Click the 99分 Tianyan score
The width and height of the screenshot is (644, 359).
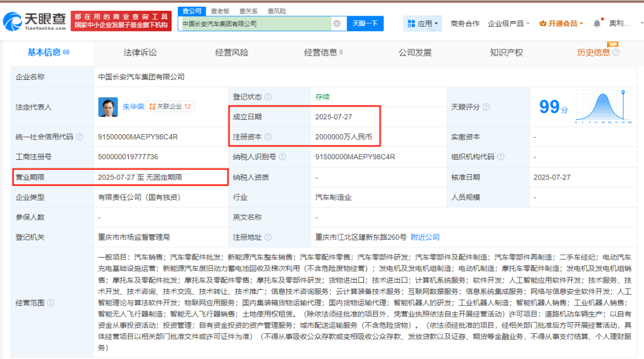click(x=553, y=107)
